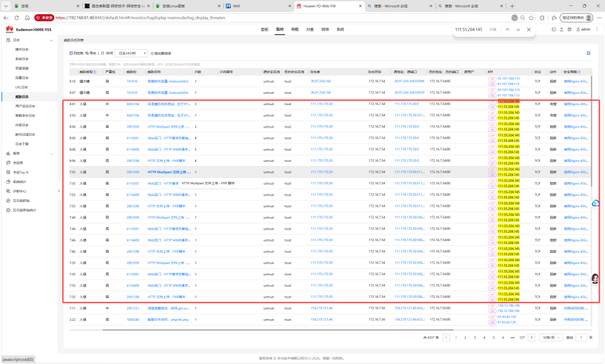Open the browser tab list chevron

tap(6, 6)
